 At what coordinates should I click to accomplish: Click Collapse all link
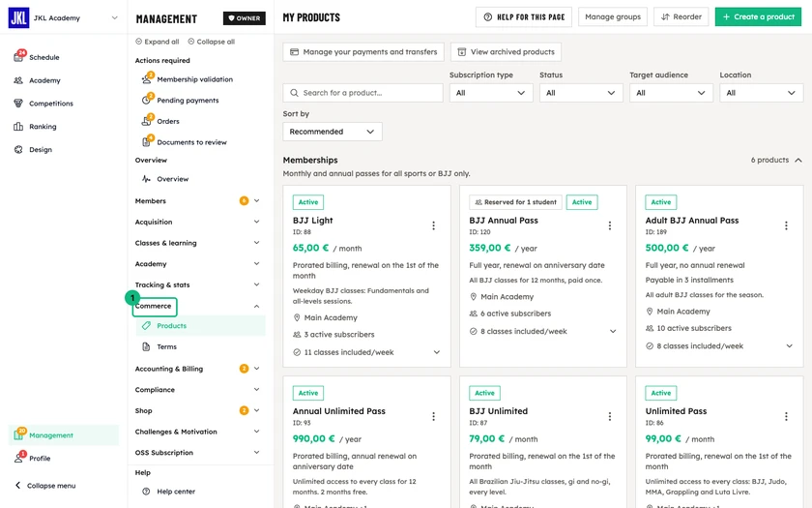[211, 42]
